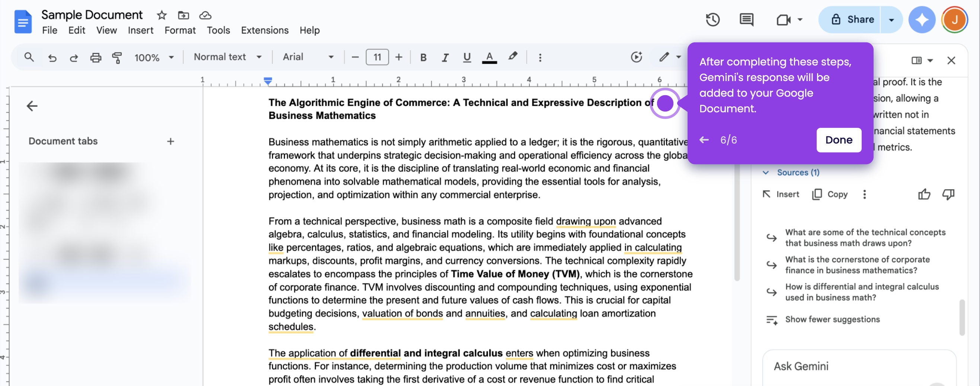This screenshot has height=386, width=980.
Task: Expand editing mode dropdown arrow
Action: 678,57
